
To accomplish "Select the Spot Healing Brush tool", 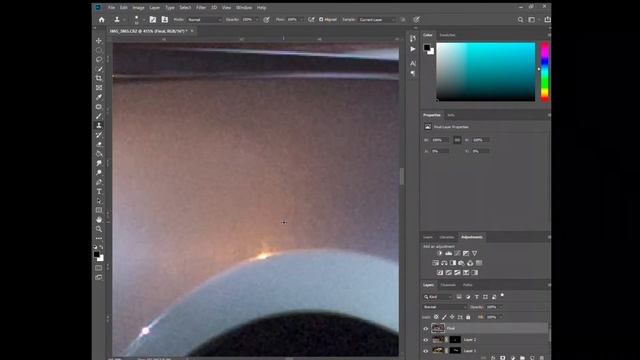I will pos(99,107).
